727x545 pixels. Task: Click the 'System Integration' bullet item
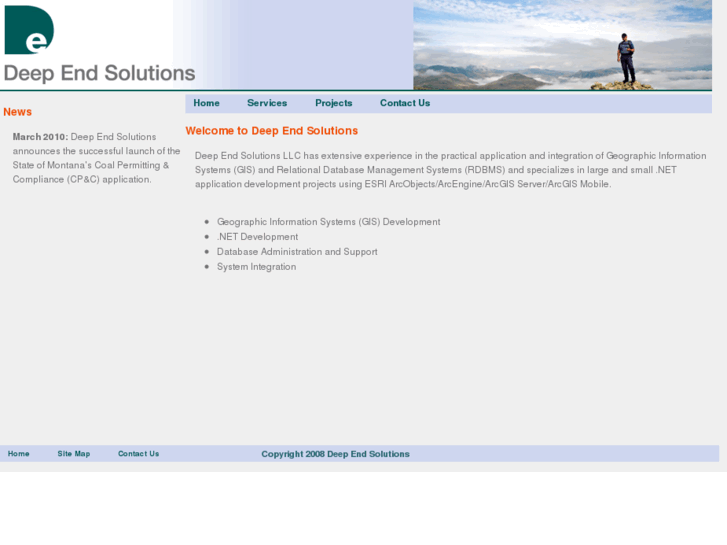(x=256, y=267)
